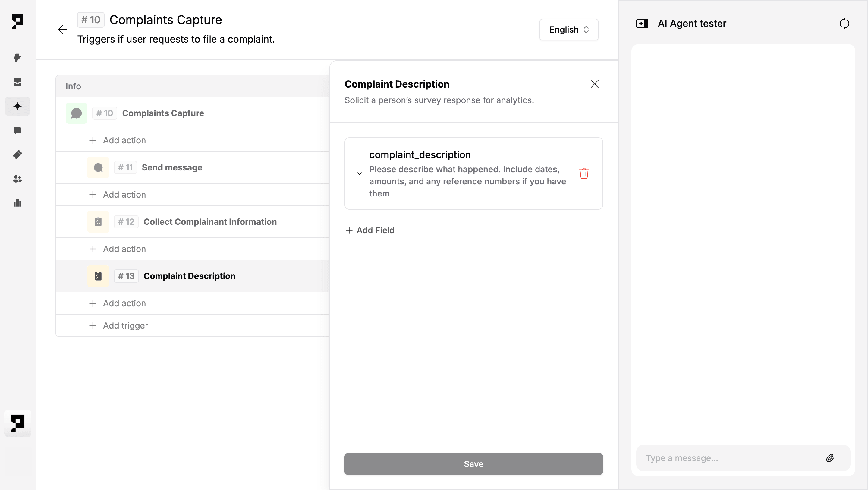Screen dimensions: 868x490
Task: Delete the complaint_description field with trash icon
Action: pos(583,173)
